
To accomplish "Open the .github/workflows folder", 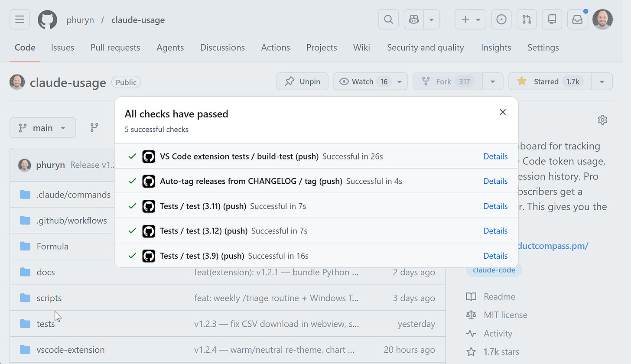I will [72, 221].
